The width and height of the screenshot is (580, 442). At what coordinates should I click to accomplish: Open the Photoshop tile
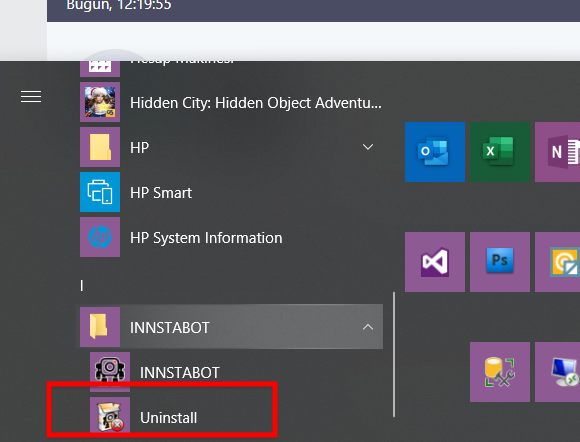click(x=500, y=262)
